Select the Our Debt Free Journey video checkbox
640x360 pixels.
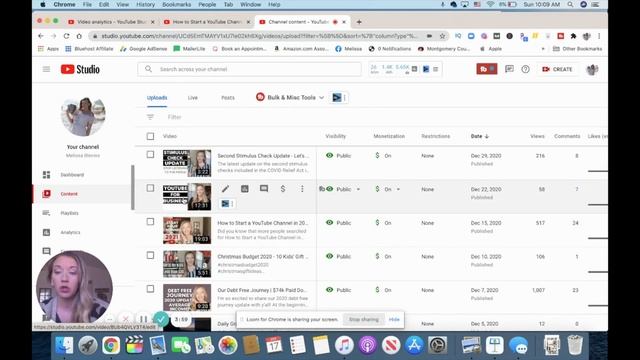click(150, 289)
